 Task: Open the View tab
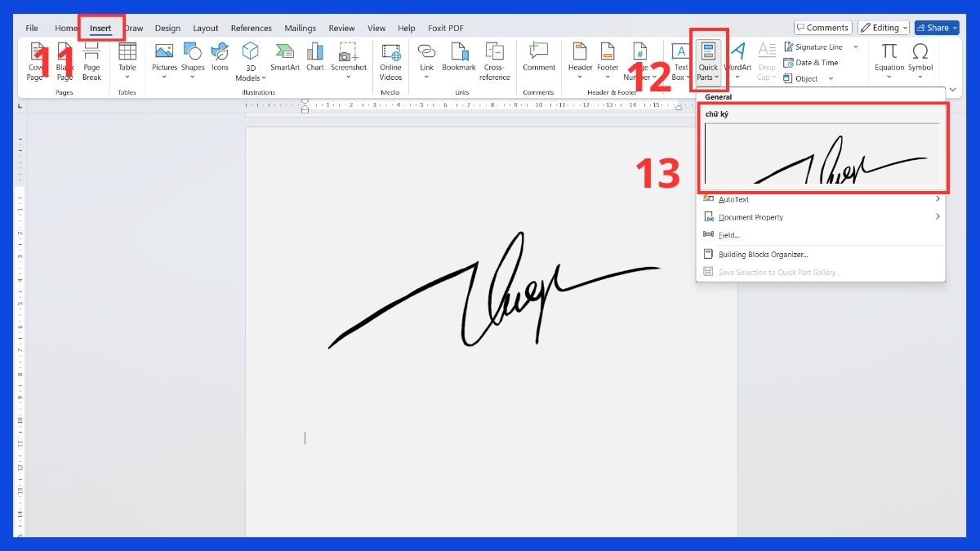376,28
